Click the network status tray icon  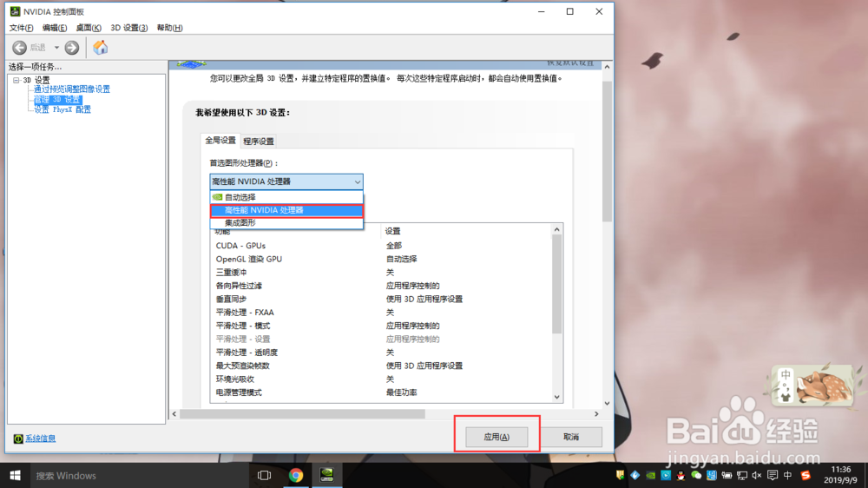[742, 475]
